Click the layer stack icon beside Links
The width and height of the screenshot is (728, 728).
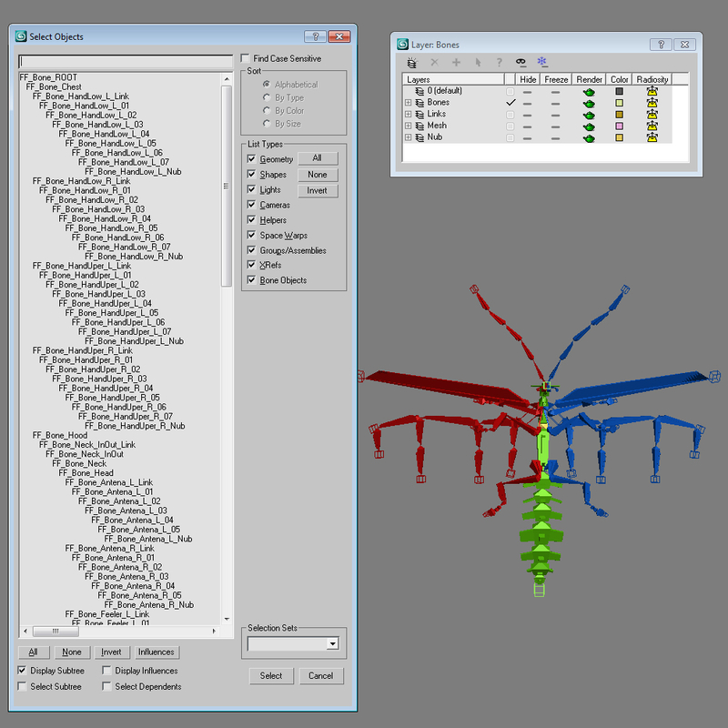(x=419, y=115)
